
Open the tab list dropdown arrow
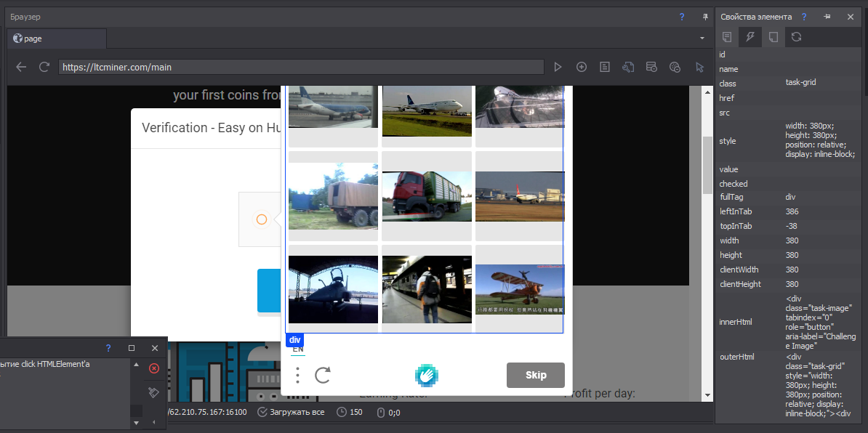click(702, 38)
